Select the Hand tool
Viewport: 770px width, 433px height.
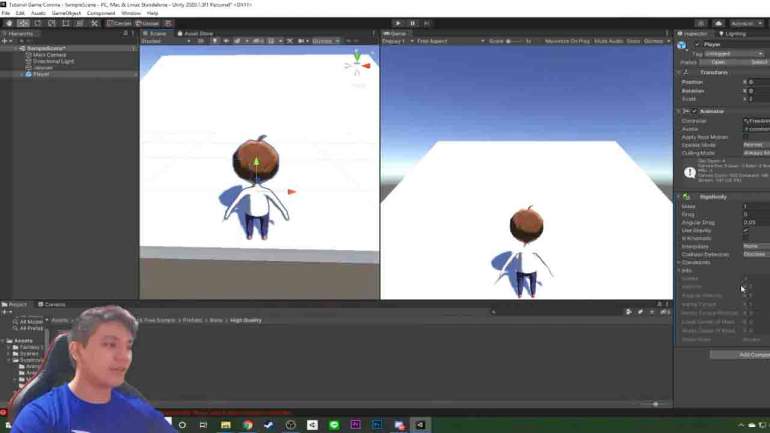pos(10,23)
